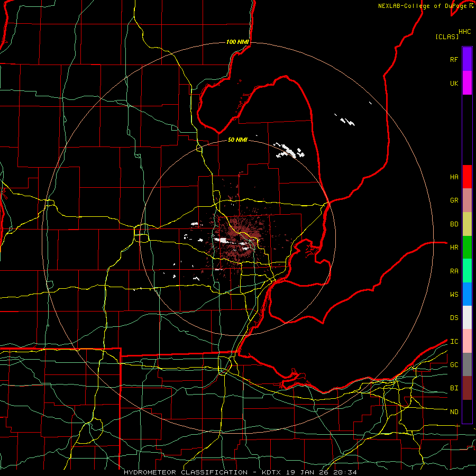Click the RA light green legend swatch
This screenshot has height=476, width=476.
pyautogui.click(x=467, y=271)
